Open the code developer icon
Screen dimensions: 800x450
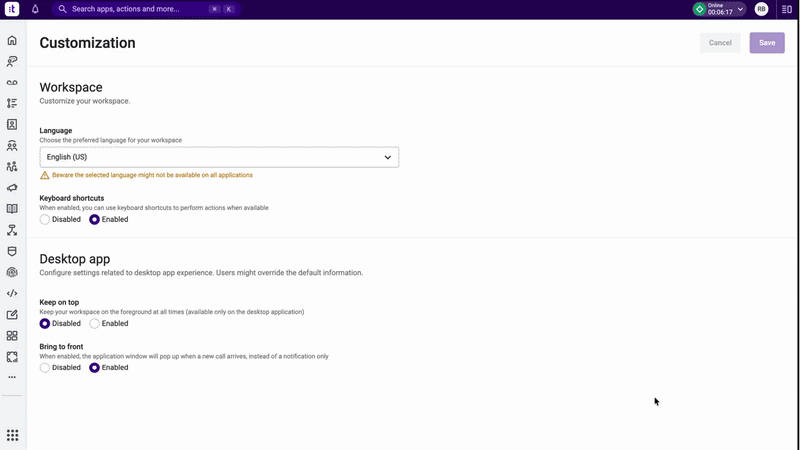pyautogui.click(x=12, y=293)
